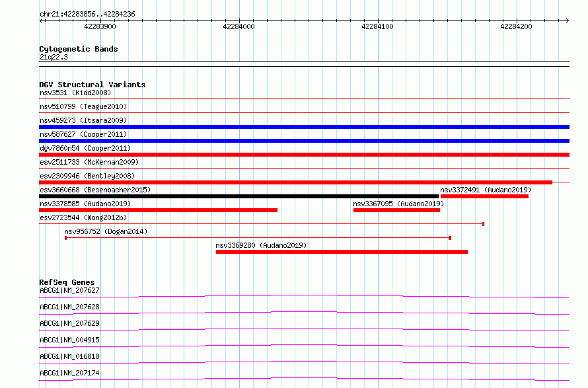The height and width of the screenshot is (388, 588).
Task: Open variant nsv510799 (Teague2010) label
Action: (83, 106)
